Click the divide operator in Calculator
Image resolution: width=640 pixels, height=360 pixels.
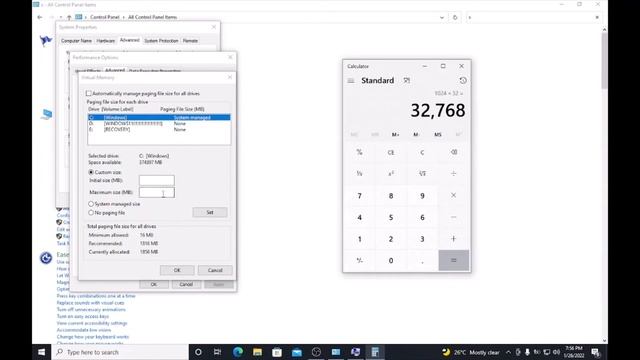point(453,174)
